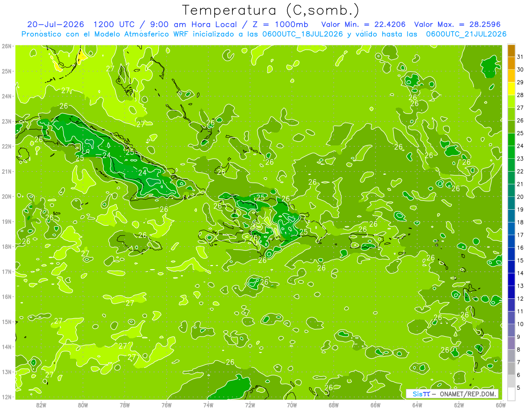Pick the legend swatch between 26 and 27
This screenshot has width=532, height=411.
click(511, 114)
